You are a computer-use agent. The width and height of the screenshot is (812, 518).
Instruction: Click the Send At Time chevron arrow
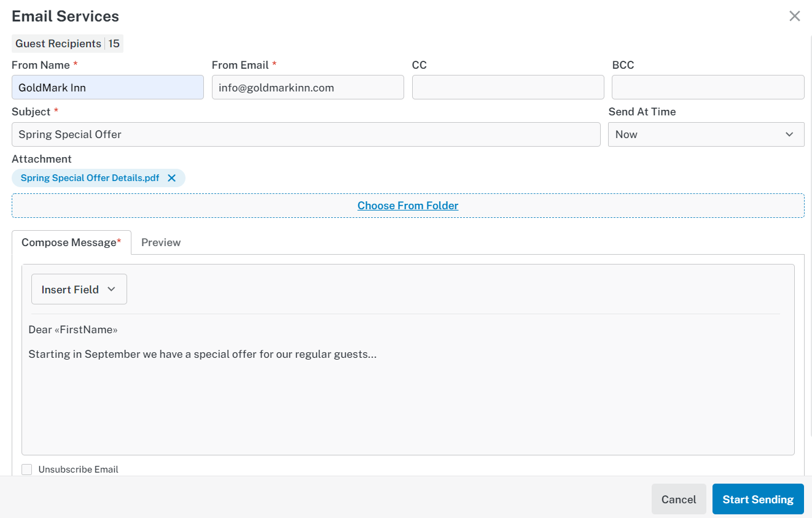point(789,134)
